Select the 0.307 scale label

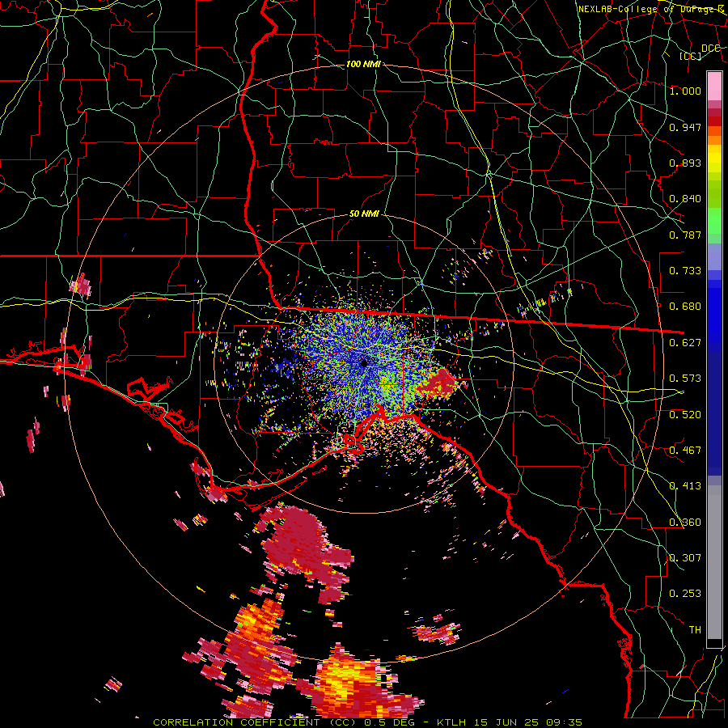[x=685, y=558]
